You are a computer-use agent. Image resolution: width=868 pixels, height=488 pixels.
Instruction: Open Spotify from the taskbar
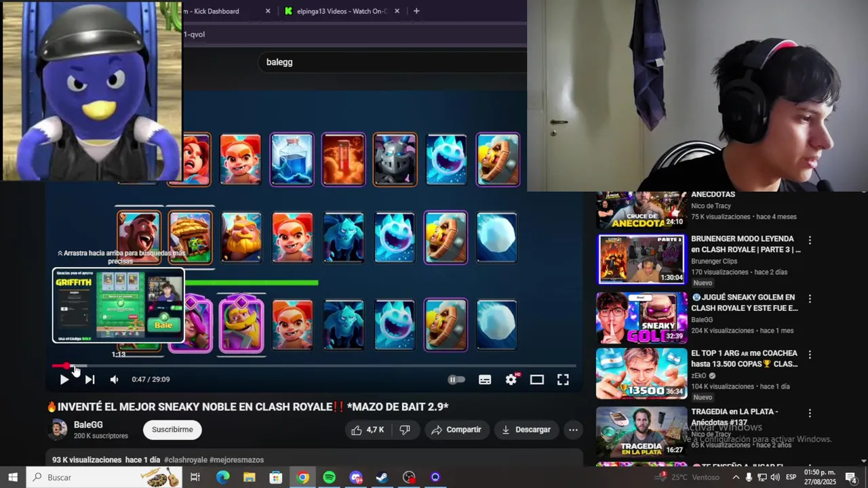point(329,477)
